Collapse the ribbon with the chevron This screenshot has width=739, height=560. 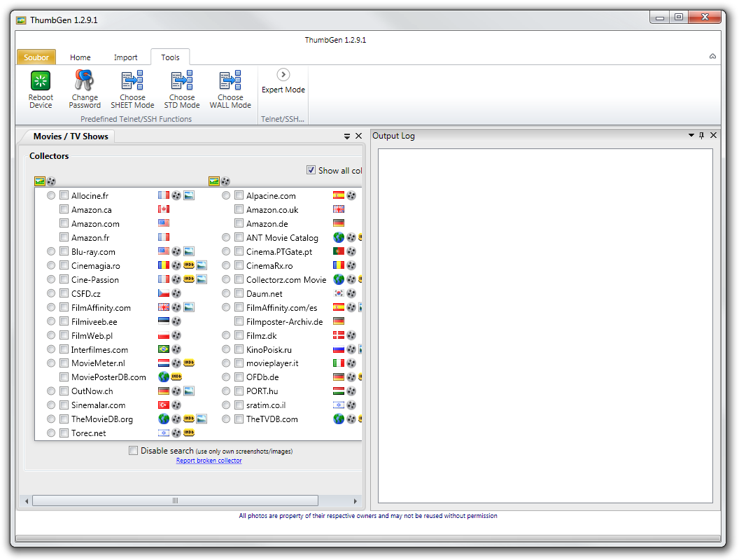(x=712, y=56)
